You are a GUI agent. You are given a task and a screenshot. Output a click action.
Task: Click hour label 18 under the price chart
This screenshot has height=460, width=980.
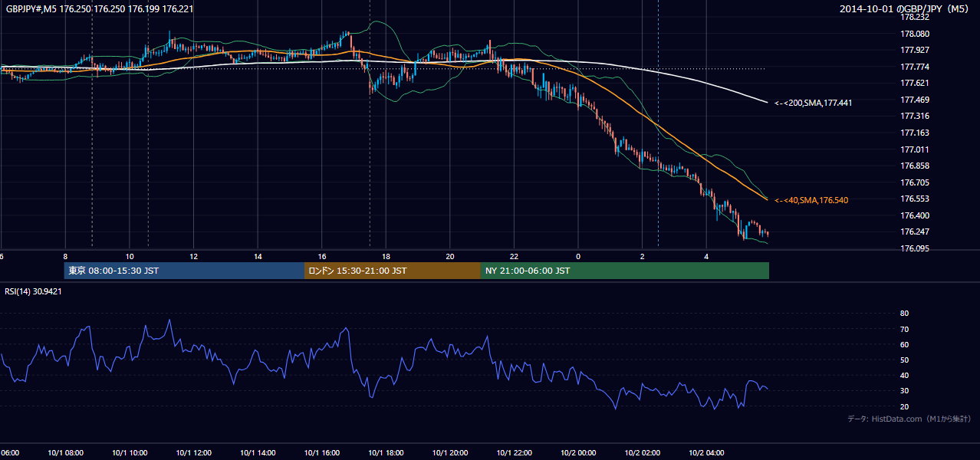pyautogui.click(x=386, y=256)
